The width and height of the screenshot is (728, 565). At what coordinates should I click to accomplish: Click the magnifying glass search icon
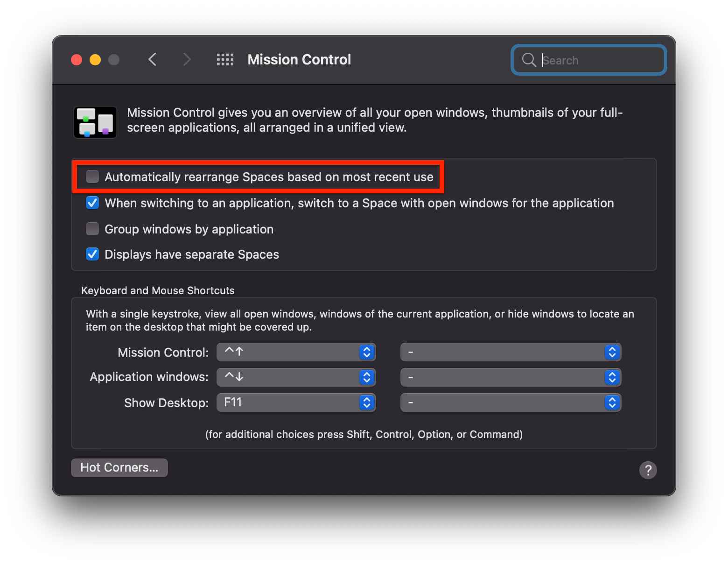click(x=529, y=60)
